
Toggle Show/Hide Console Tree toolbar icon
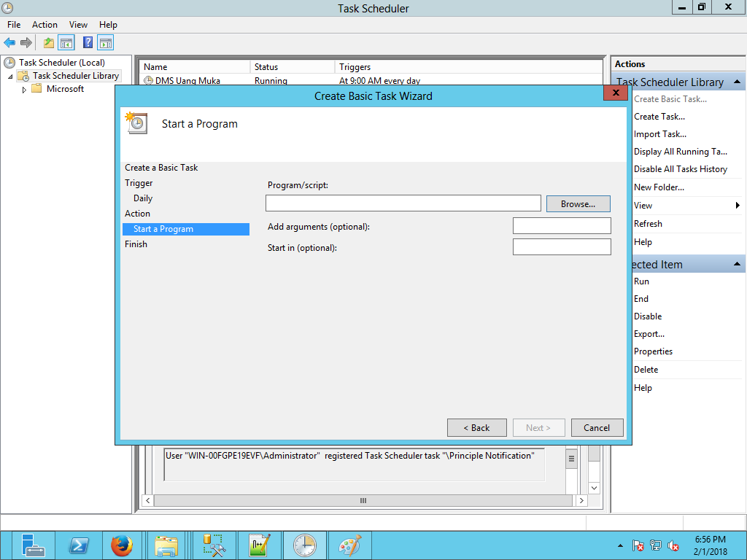pyautogui.click(x=66, y=43)
